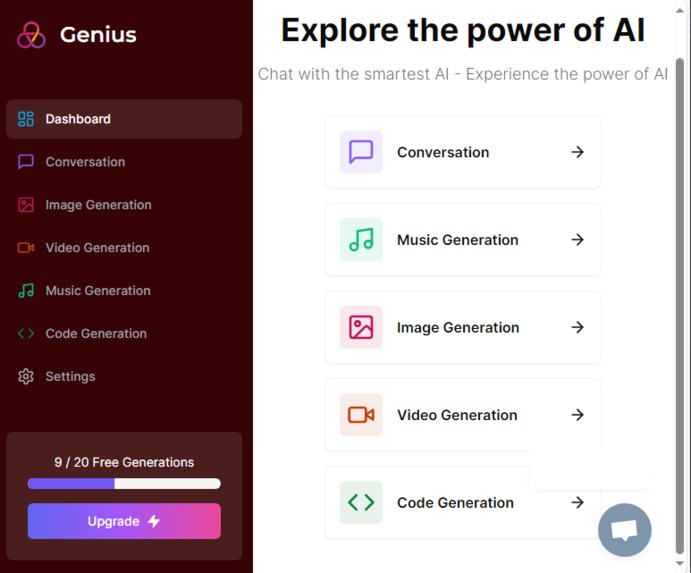The width and height of the screenshot is (691, 573).
Task: Click the arrow on the Conversation card
Action: click(577, 152)
